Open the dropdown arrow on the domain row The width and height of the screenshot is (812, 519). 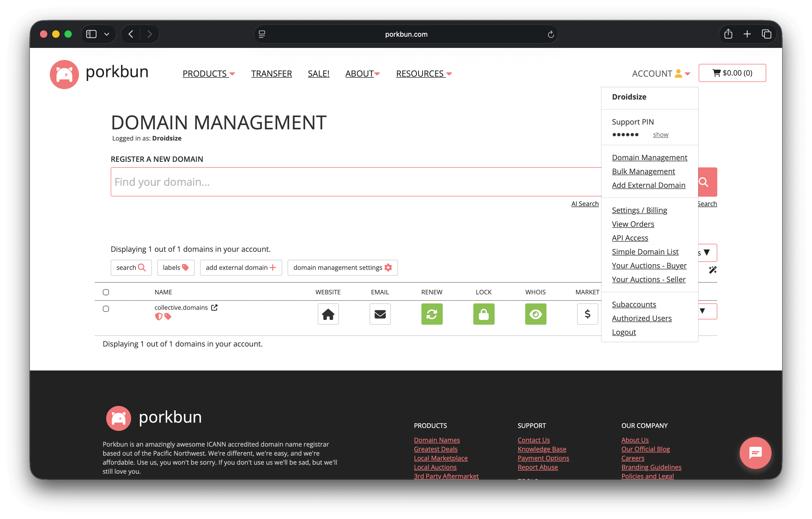702,311
